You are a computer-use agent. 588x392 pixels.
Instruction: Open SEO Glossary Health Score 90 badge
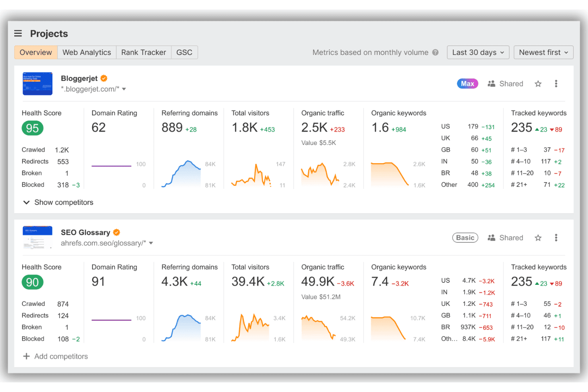pyautogui.click(x=33, y=282)
